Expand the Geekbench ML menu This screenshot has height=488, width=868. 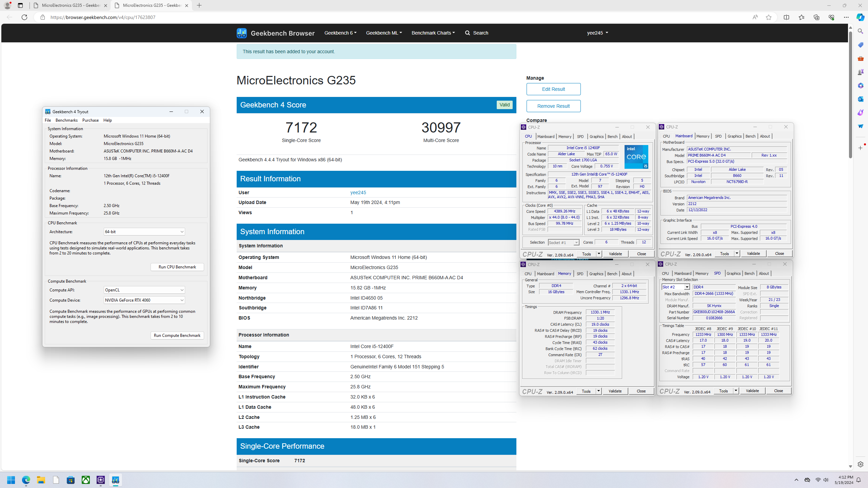tap(384, 33)
